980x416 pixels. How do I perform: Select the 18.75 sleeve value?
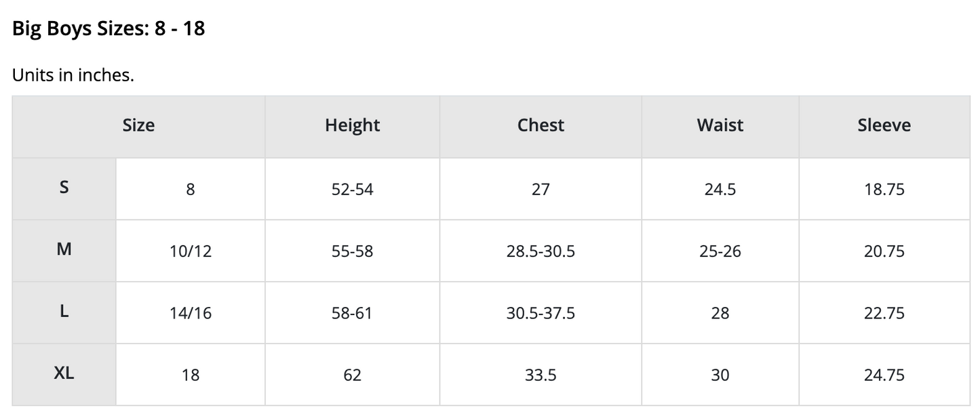[x=884, y=190]
